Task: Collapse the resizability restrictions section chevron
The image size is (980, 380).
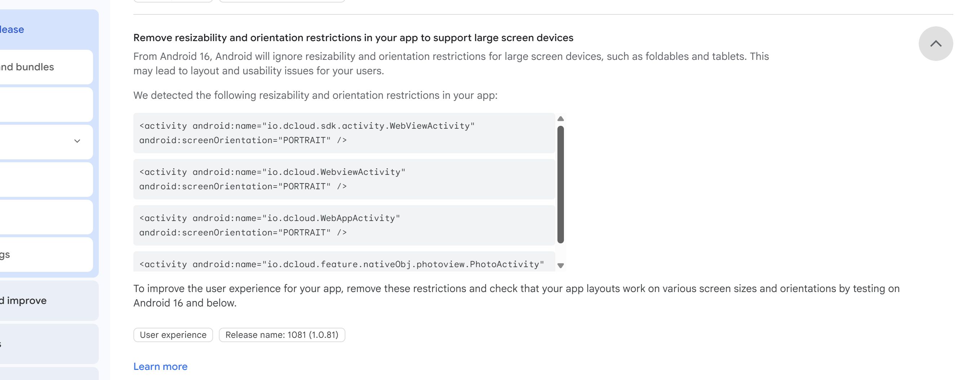Action: point(935,44)
